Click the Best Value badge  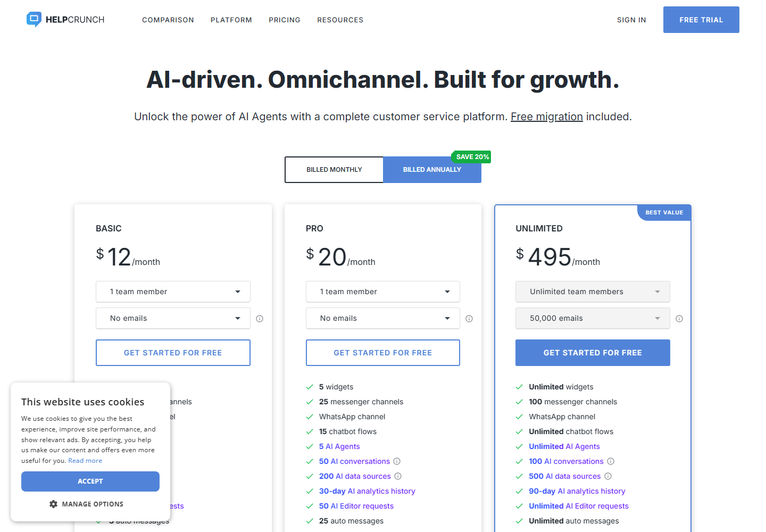[664, 212]
